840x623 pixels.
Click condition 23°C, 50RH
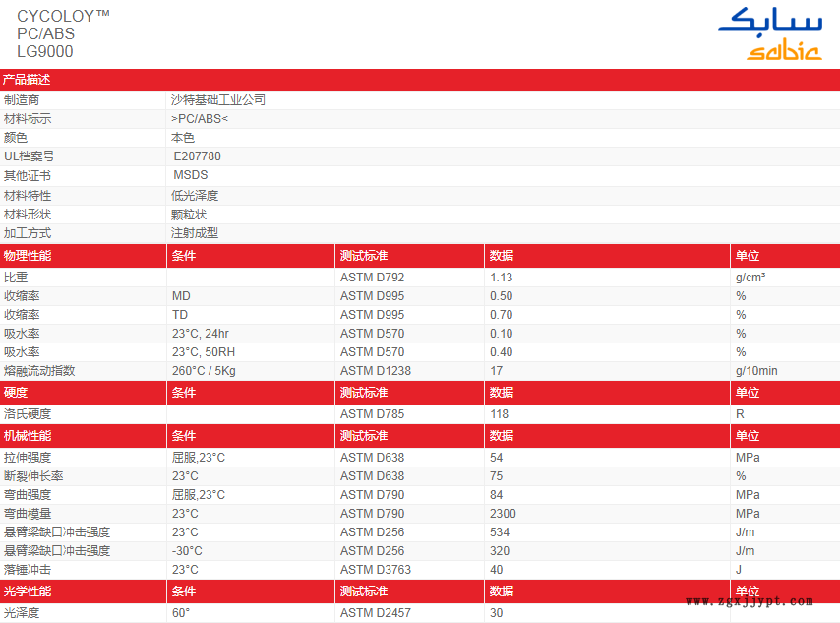pos(204,352)
